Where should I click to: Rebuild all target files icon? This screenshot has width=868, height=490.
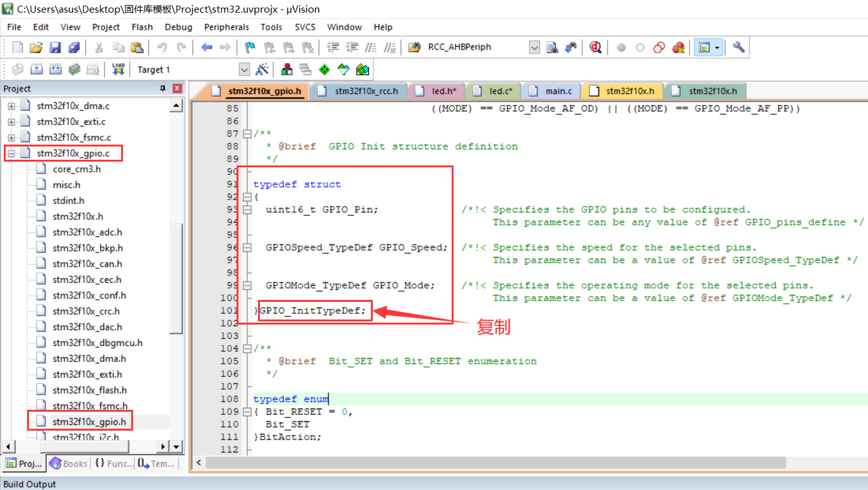[56, 69]
